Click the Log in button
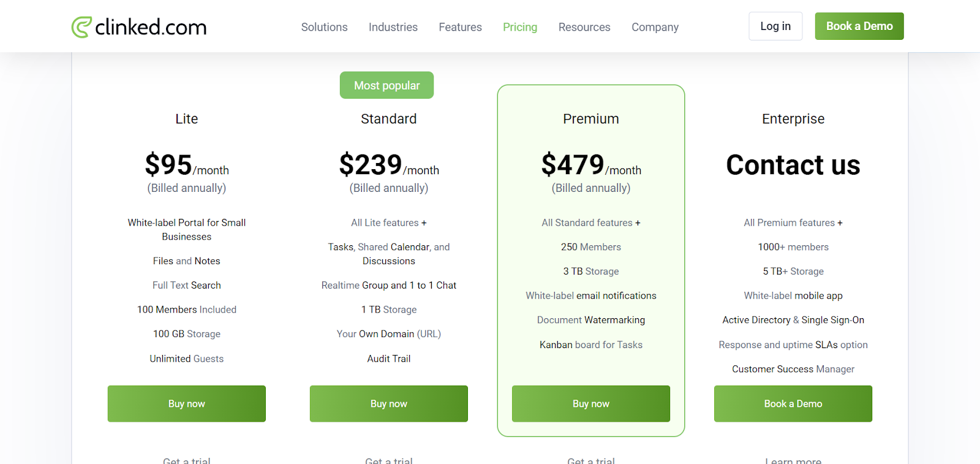This screenshot has width=980, height=464. [775, 26]
